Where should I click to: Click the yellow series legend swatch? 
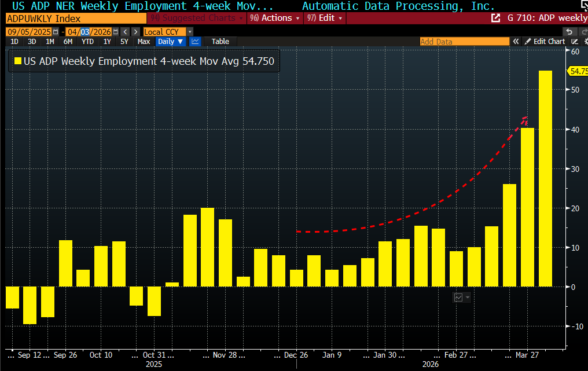18,61
